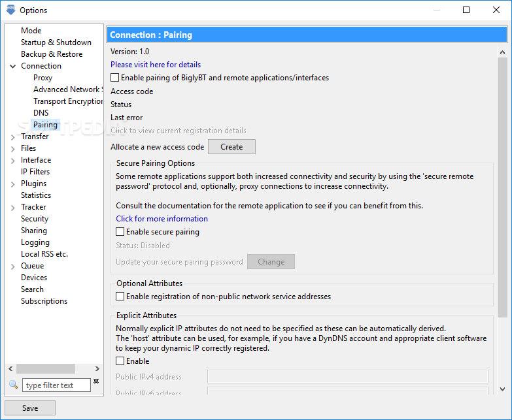The image size is (512, 420).
Task: Open the 'Please visit here for details' link
Action: click(156, 65)
